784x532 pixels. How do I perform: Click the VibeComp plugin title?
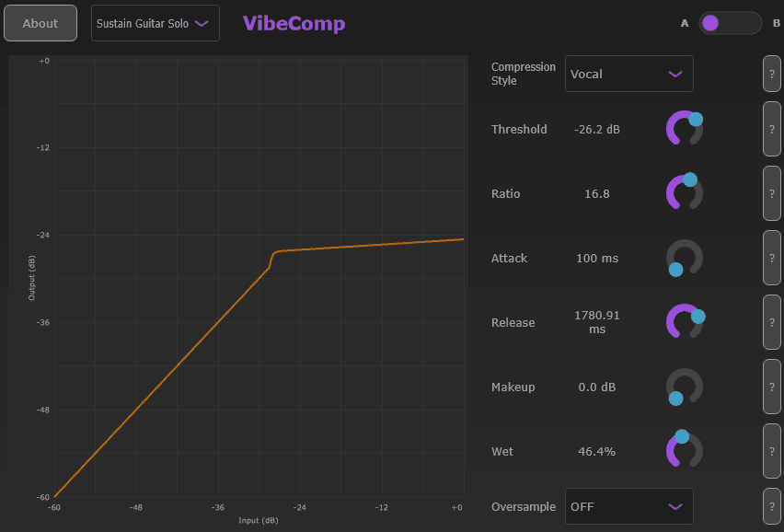(294, 22)
